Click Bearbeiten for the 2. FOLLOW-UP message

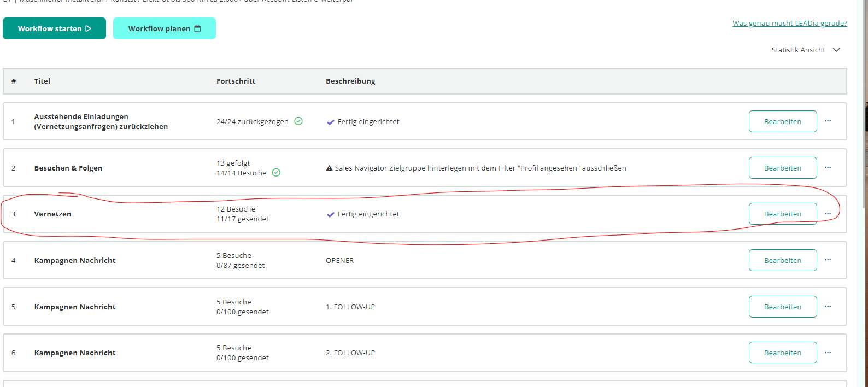click(x=783, y=353)
